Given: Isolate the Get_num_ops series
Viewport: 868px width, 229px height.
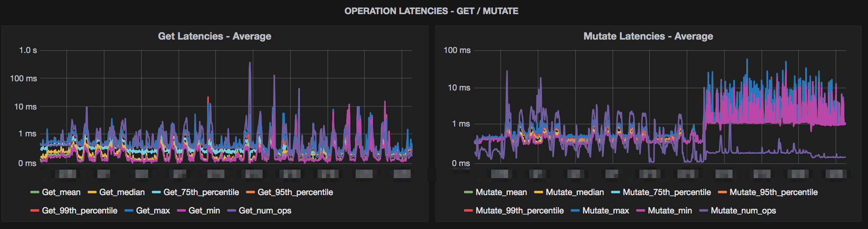Looking at the screenshot, I should point(265,211).
